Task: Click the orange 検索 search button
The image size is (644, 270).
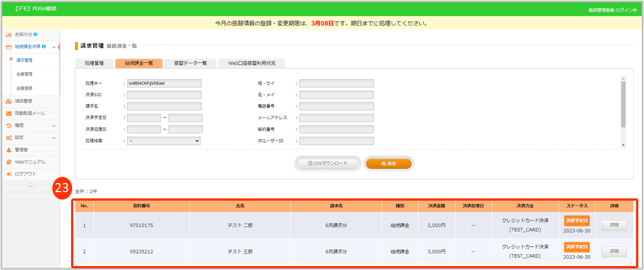Action: pyautogui.click(x=389, y=164)
